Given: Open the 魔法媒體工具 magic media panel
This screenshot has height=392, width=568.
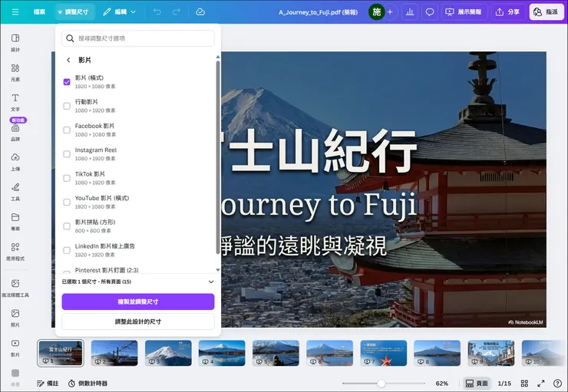Looking at the screenshot, I should point(15,288).
